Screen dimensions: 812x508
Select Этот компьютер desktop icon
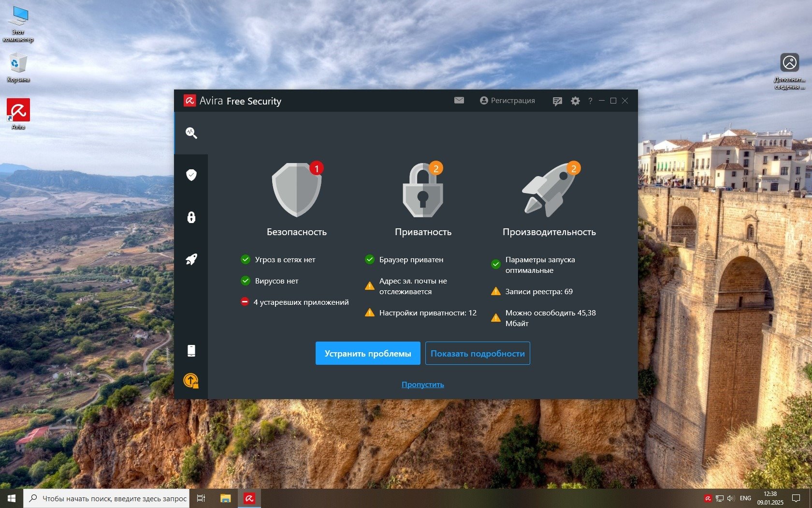(18, 24)
